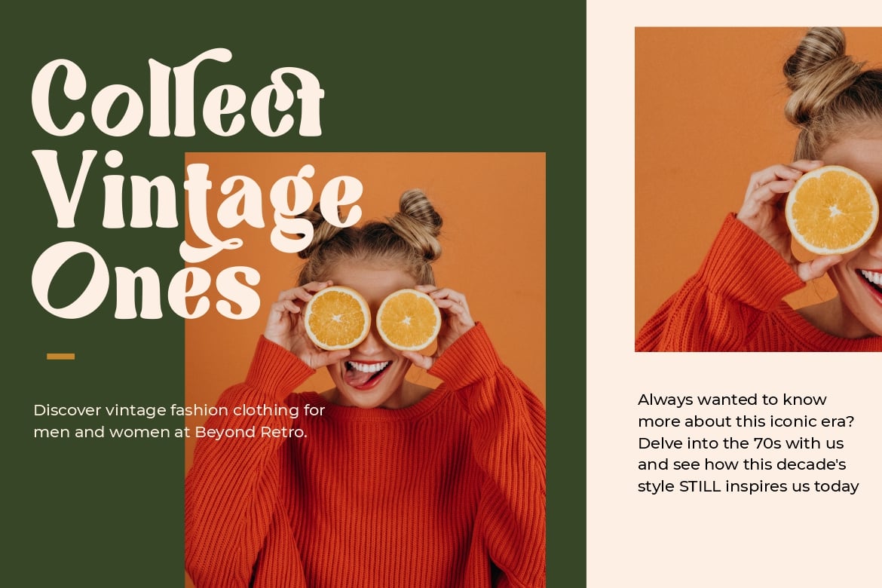Pick the dark green background area
The width and height of the screenshot is (882, 588).
point(90,507)
